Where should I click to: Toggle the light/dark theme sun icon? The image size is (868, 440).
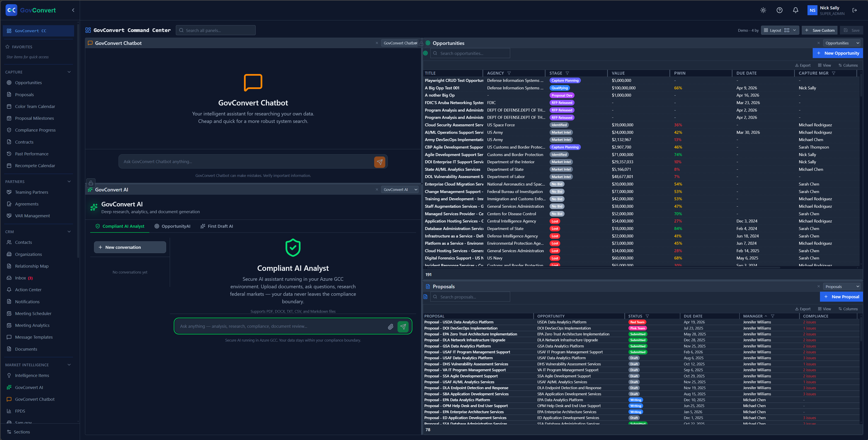[x=763, y=10]
